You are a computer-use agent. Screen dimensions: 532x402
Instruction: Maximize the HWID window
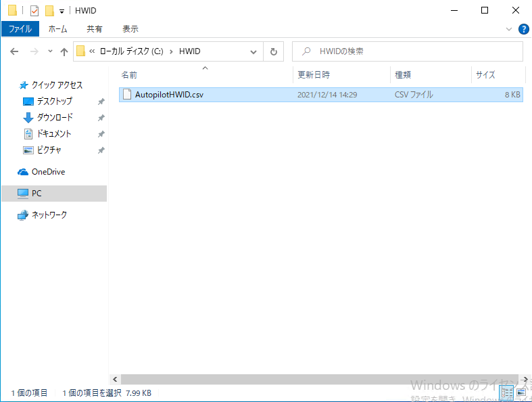(485, 11)
